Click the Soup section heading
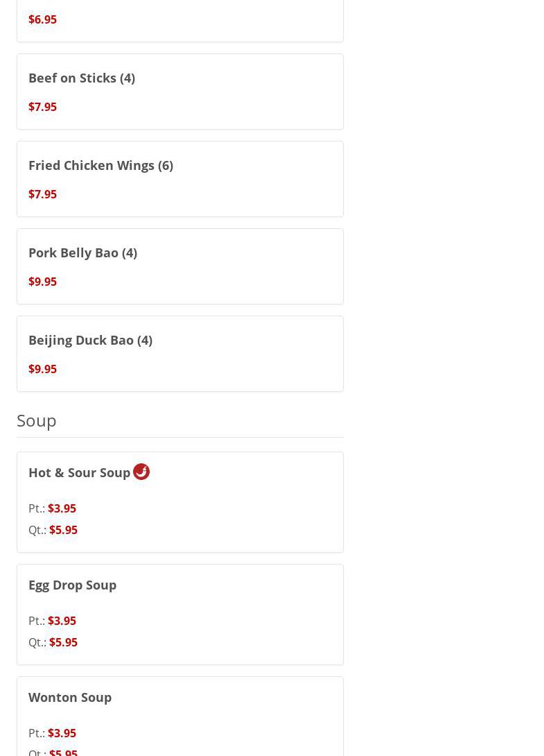Image resolution: width=544 pixels, height=756 pixels. pos(37,420)
